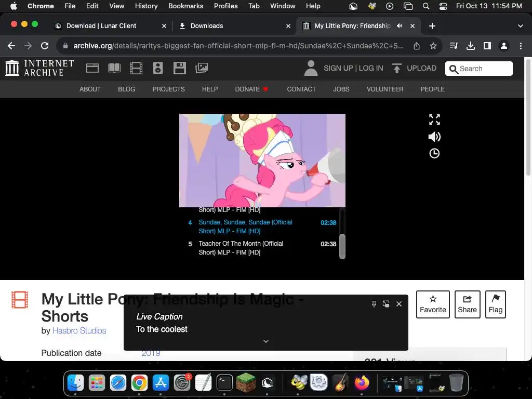Screen dimensions: 532x399
Task: Open the View menu
Action: pyautogui.click(x=117, y=6)
